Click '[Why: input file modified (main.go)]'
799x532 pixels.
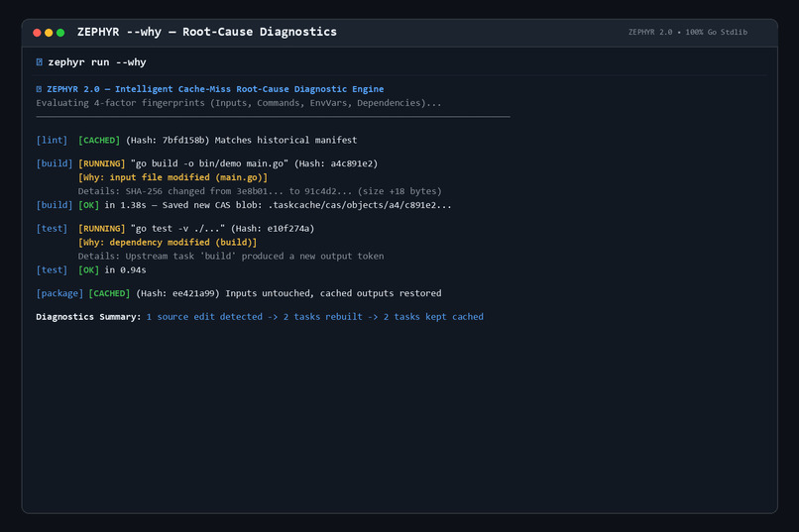pos(172,177)
